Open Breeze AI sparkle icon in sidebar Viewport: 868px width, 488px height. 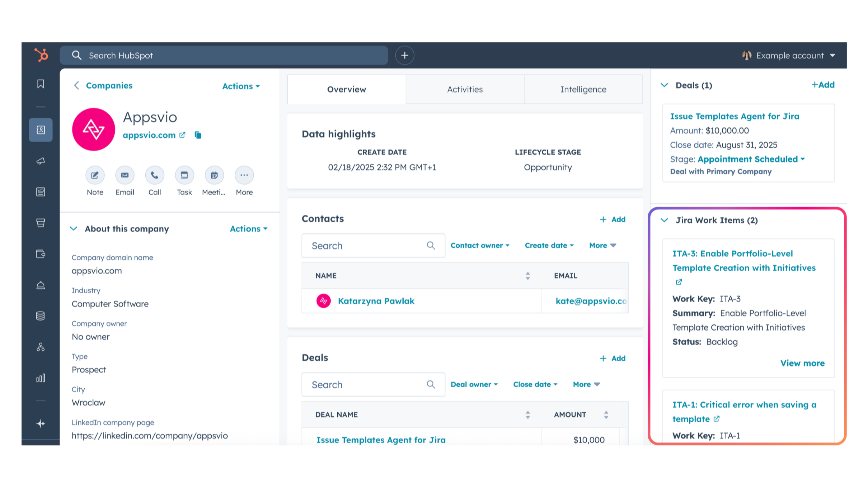click(x=41, y=423)
